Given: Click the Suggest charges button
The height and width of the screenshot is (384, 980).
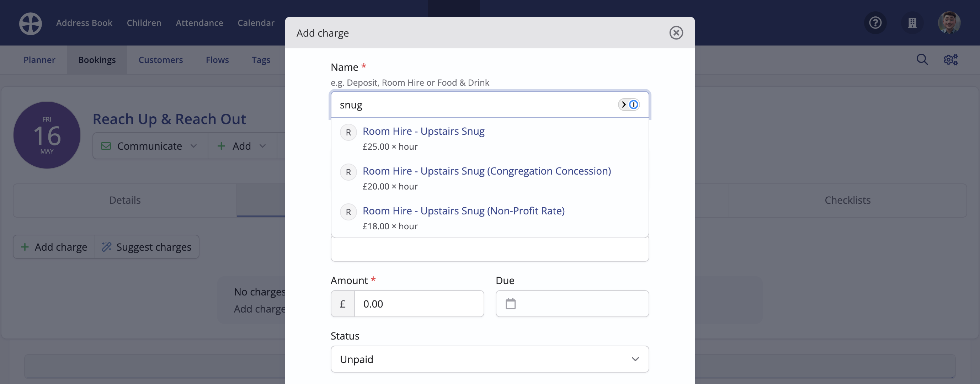Looking at the screenshot, I should point(147,247).
